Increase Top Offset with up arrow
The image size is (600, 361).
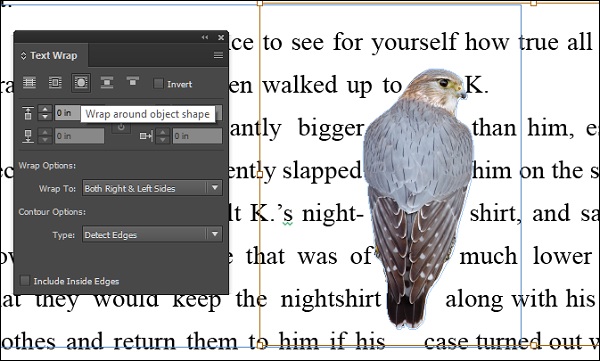point(45,109)
